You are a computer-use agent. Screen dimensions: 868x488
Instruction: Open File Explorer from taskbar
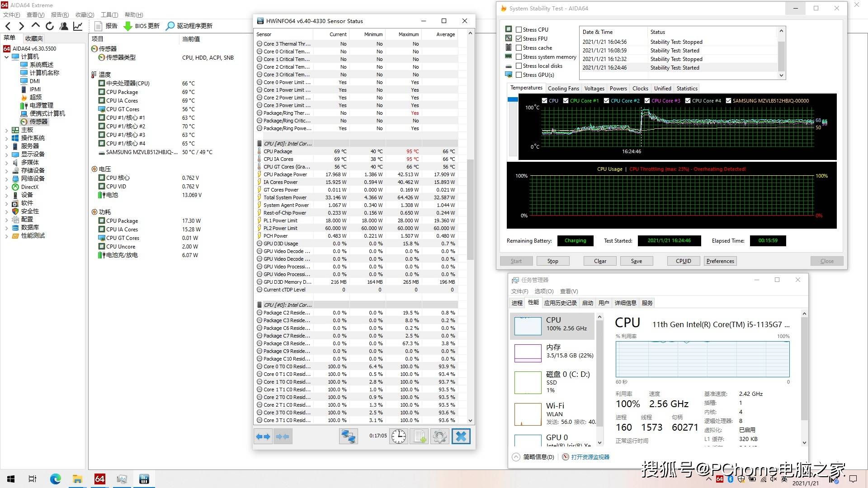[x=77, y=479]
